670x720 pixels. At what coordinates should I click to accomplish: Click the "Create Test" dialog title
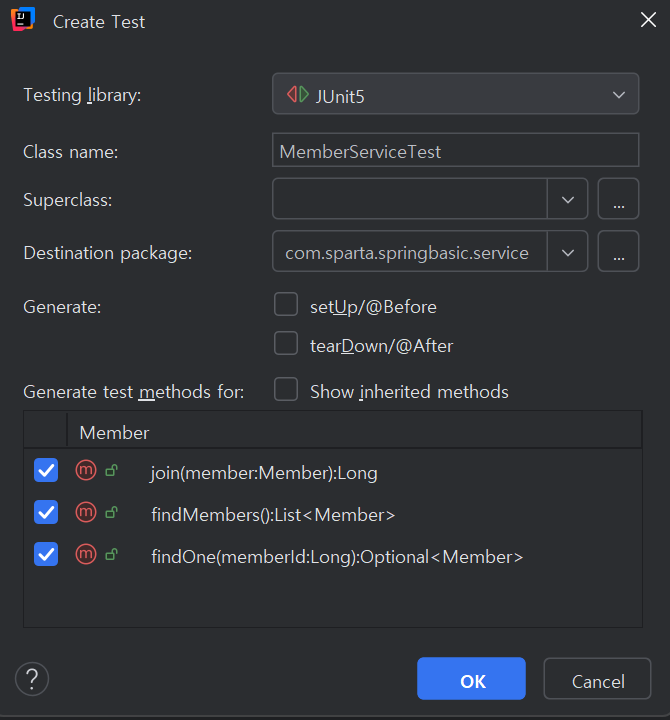[99, 22]
